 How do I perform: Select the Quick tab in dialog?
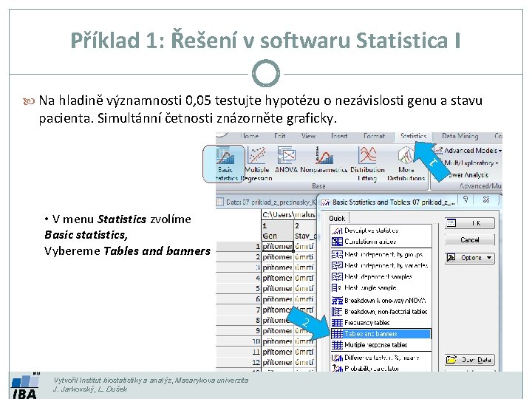337,218
